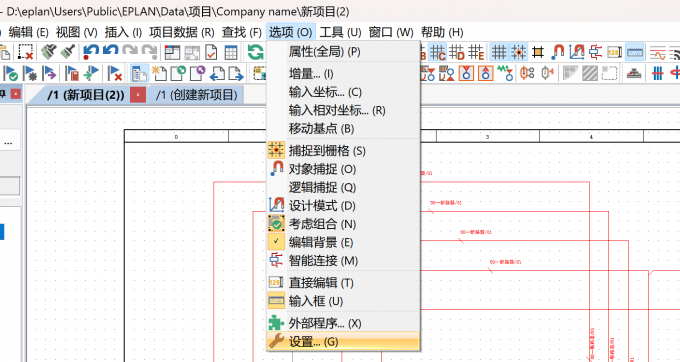Viewport: 680px width, 362px height.
Task: Click the new page star icon
Action: pos(158,73)
